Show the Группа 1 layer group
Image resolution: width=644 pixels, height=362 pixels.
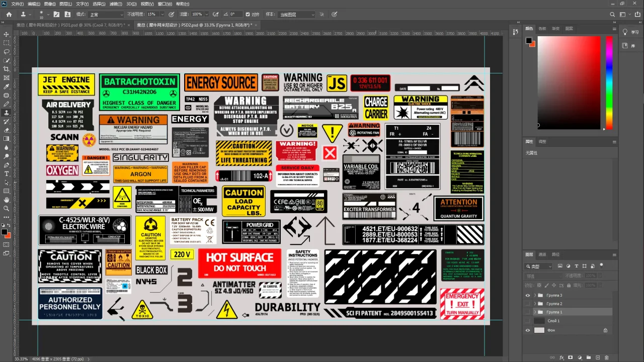pyautogui.click(x=528, y=312)
